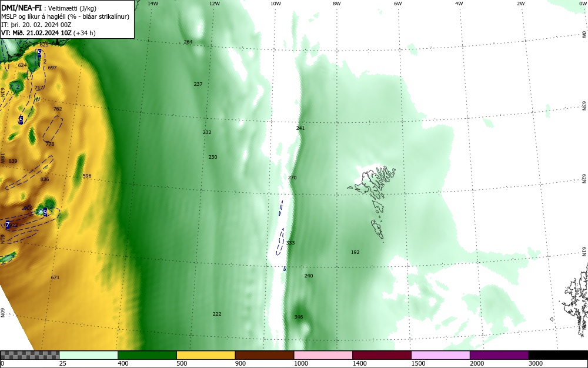588x368 pixels.
Task: Select the map value '192'
Action: (x=355, y=252)
